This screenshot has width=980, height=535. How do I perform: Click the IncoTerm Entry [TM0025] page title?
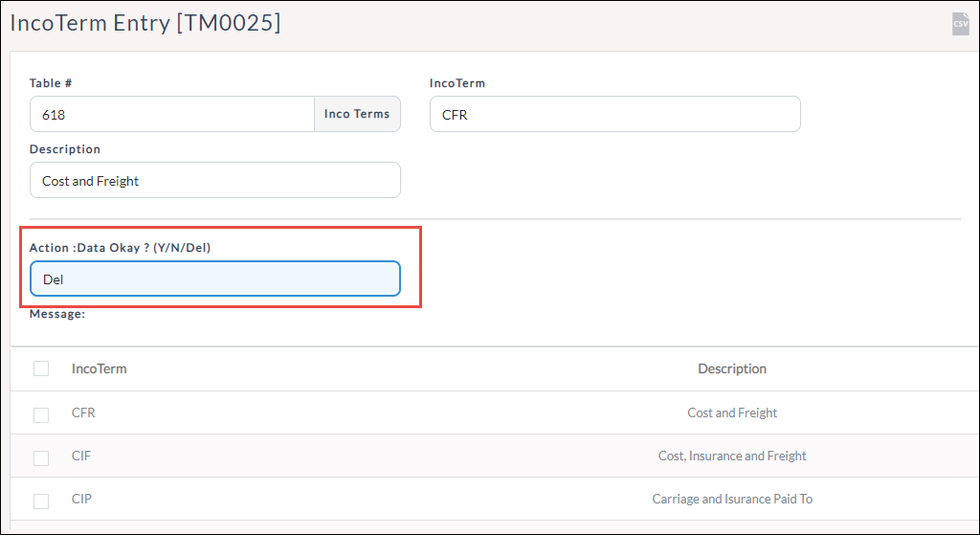coord(145,24)
